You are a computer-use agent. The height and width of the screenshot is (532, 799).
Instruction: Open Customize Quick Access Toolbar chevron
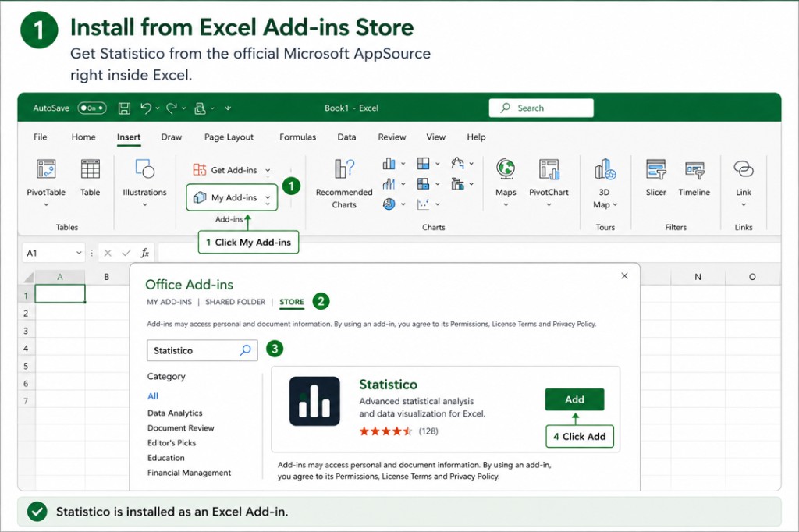[228, 108]
